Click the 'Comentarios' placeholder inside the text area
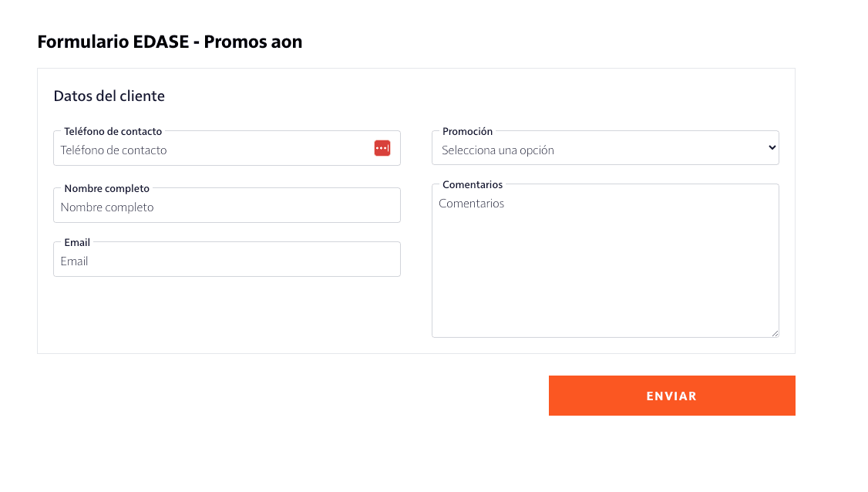 pyautogui.click(x=472, y=204)
